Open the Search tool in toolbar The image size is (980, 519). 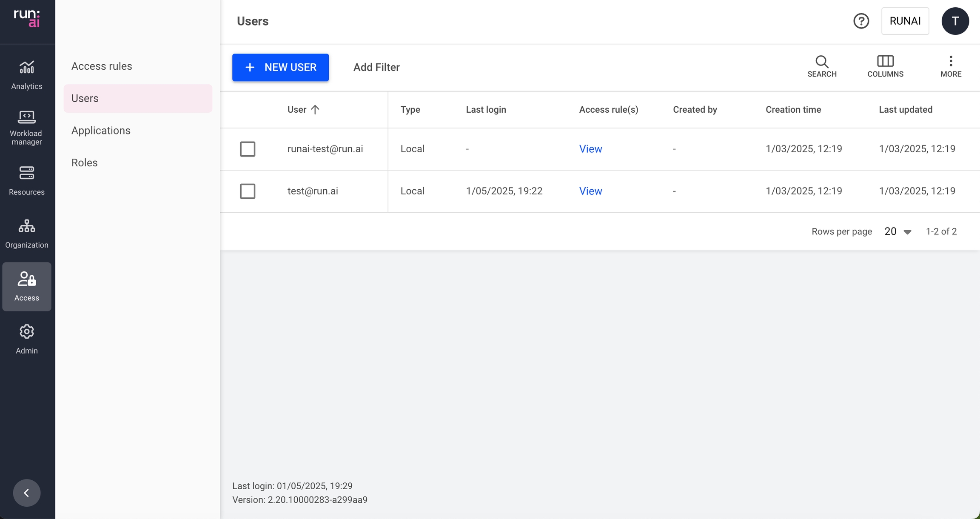822,66
